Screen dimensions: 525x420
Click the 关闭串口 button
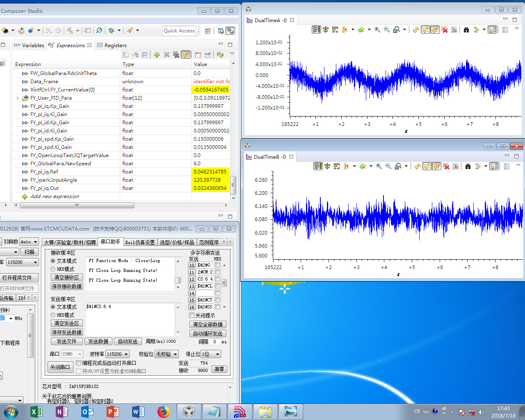coord(60,367)
